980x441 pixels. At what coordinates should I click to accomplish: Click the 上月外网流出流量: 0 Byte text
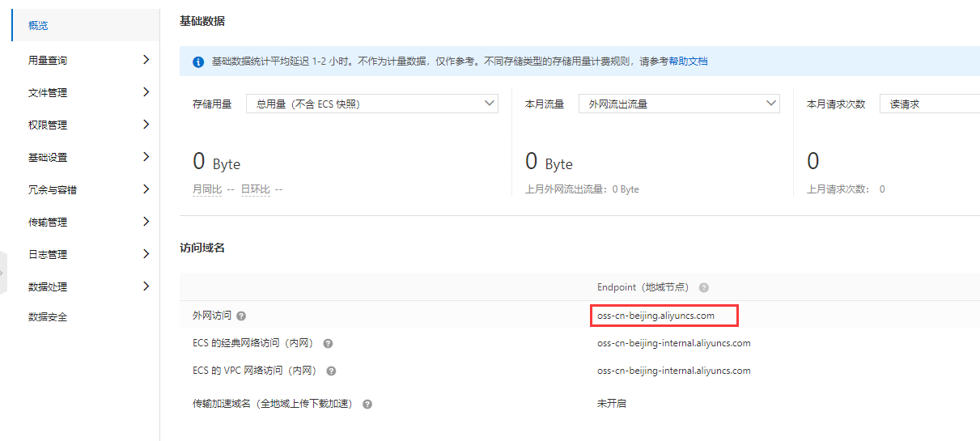[x=582, y=189]
